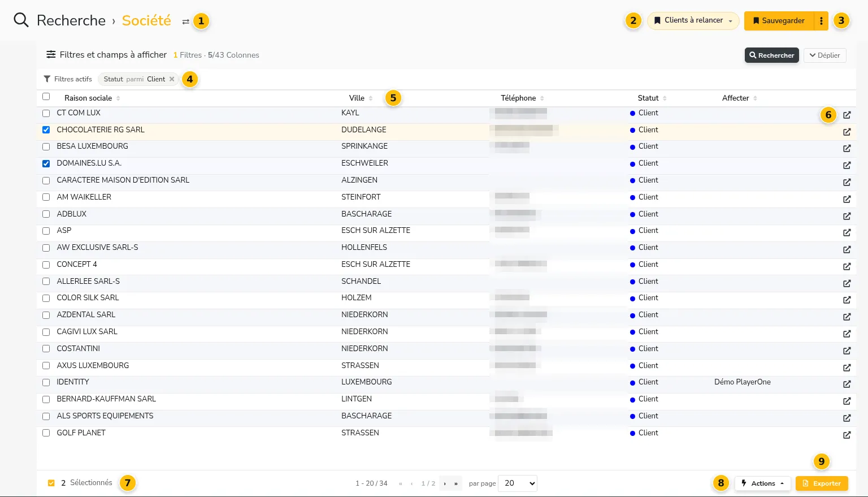Viewport: 868px width, 497px height.
Task: Open ADBLUX via external link icon
Action: click(x=847, y=216)
